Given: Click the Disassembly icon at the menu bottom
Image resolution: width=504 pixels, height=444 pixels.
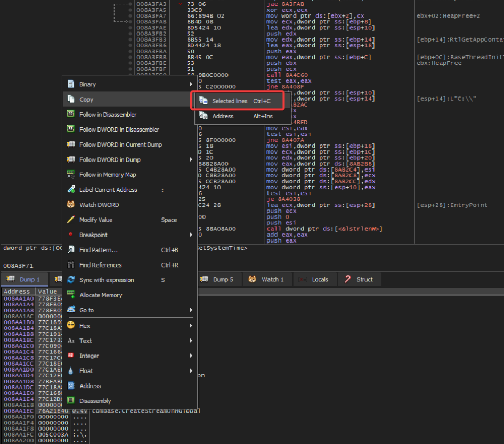Looking at the screenshot, I should pos(70,401).
